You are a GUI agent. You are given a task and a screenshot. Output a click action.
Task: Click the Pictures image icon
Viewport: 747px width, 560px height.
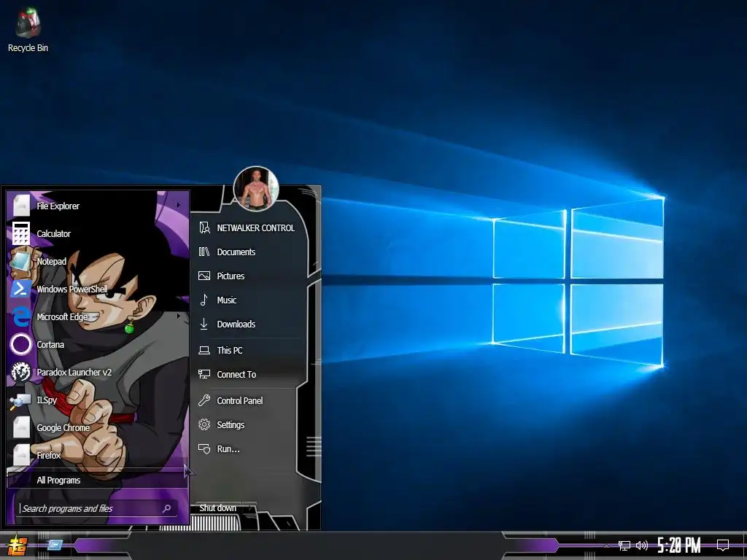[204, 276]
